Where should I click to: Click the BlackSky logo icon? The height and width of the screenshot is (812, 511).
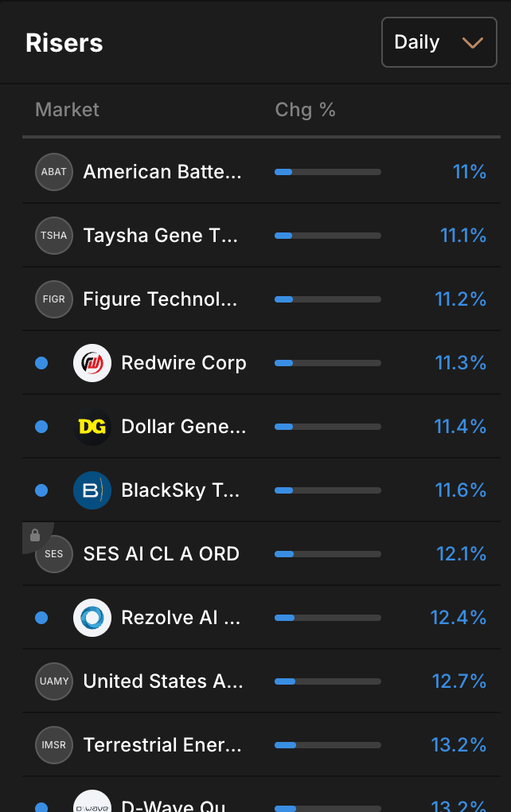pyautogui.click(x=92, y=490)
